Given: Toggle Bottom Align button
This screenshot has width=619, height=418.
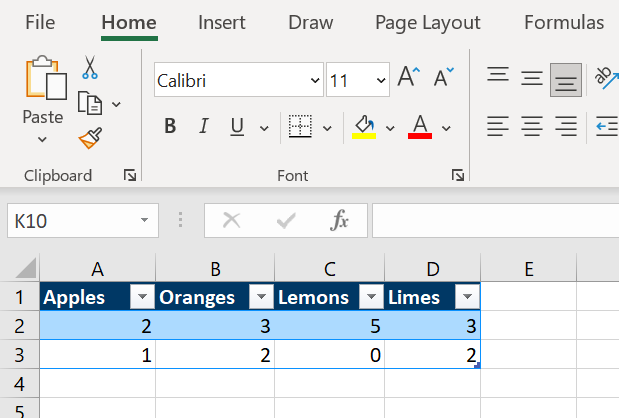Looking at the screenshot, I should pyautogui.click(x=566, y=80).
